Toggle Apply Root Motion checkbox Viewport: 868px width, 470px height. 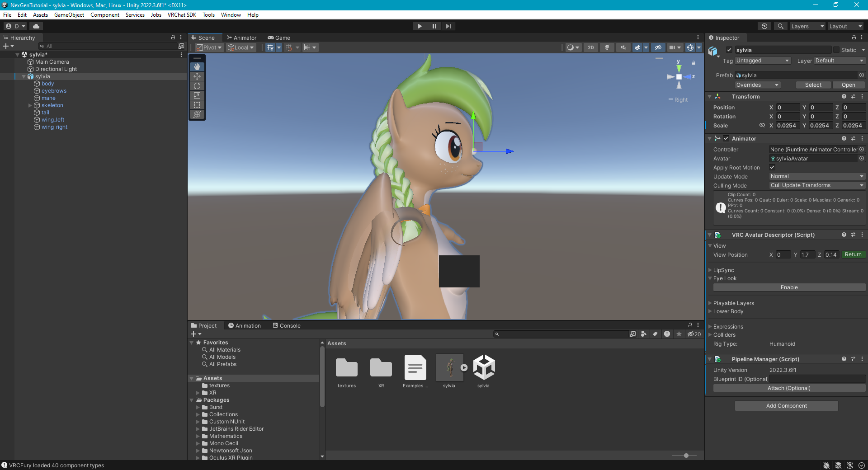pos(772,167)
